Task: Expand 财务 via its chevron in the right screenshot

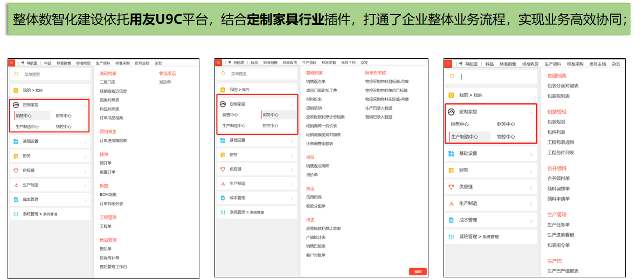Action: point(531,171)
